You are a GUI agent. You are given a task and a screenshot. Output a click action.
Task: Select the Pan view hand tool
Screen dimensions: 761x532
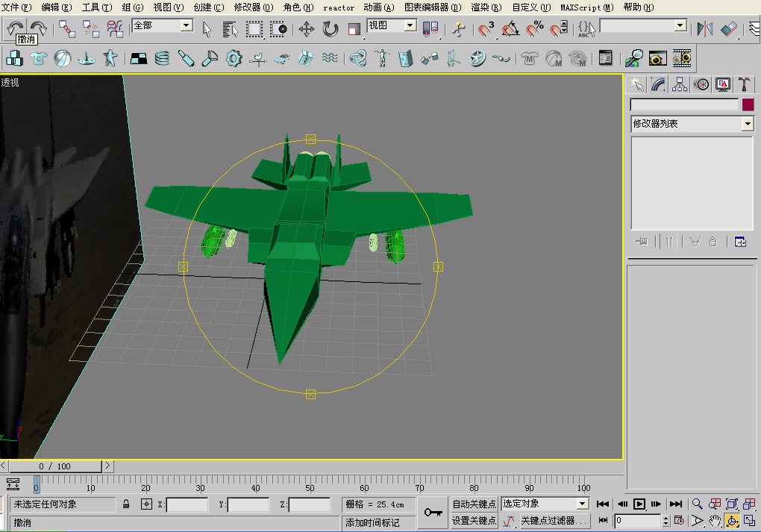coord(715,521)
